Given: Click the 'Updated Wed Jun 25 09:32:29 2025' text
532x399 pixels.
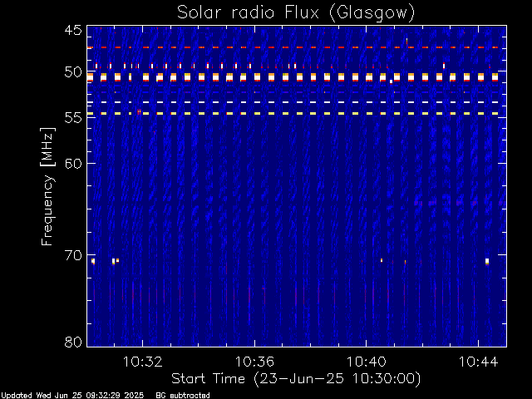Looking at the screenshot, I should 72,396.
